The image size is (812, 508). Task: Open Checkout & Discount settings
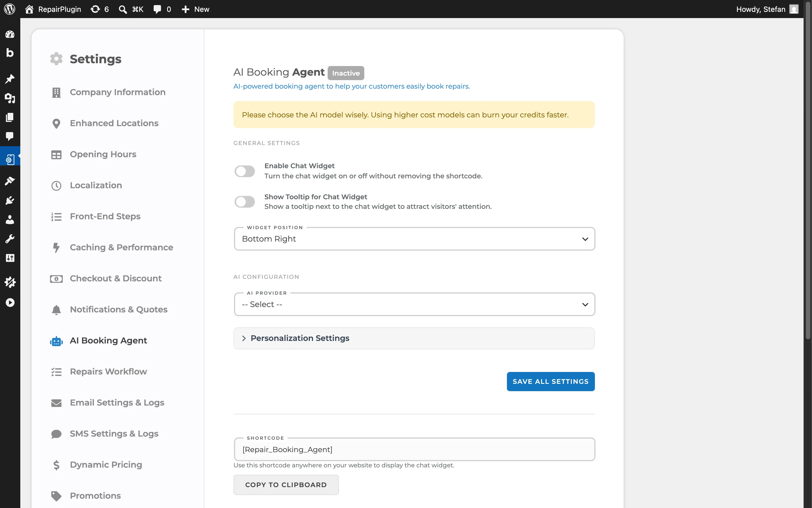115,279
